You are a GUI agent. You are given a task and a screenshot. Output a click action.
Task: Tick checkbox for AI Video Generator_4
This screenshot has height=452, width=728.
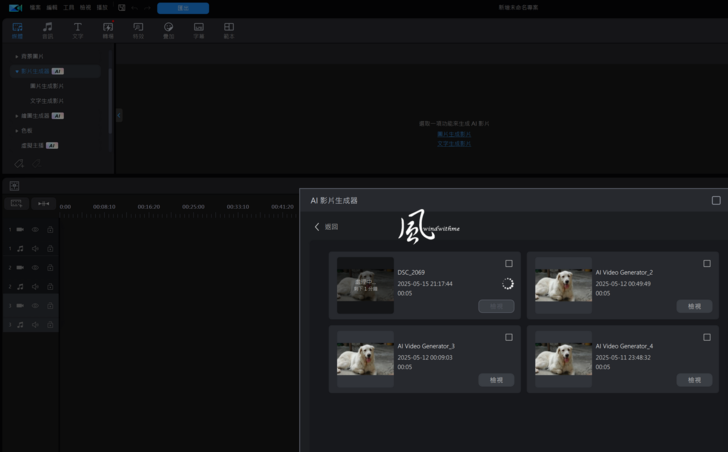pyautogui.click(x=707, y=337)
